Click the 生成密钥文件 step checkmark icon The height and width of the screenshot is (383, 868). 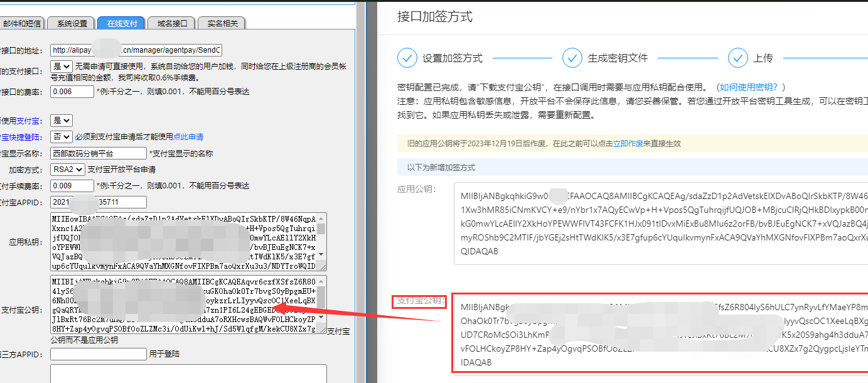click(572, 58)
